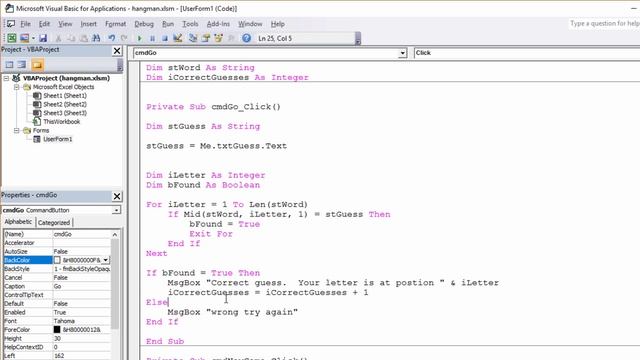Open the Insert menu
The height and width of the screenshot is (360, 640).
pyautogui.click(x=89, y=24)
